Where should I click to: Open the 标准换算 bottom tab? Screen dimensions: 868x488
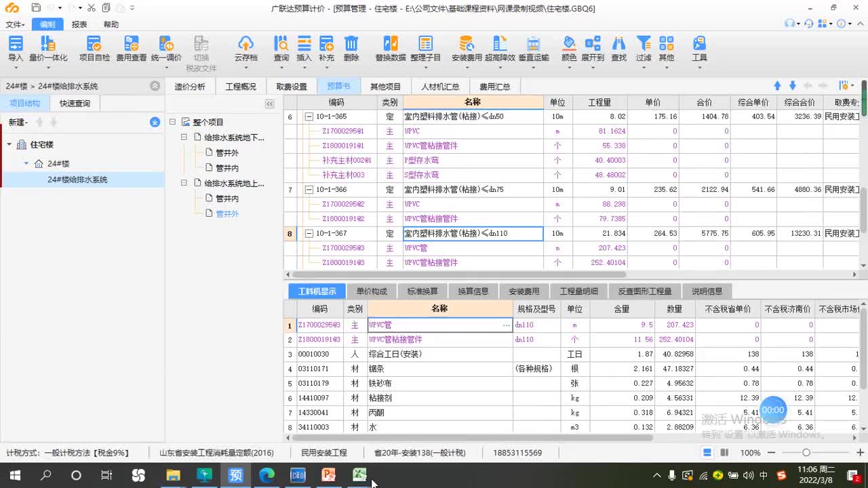[x=422, y=291]
